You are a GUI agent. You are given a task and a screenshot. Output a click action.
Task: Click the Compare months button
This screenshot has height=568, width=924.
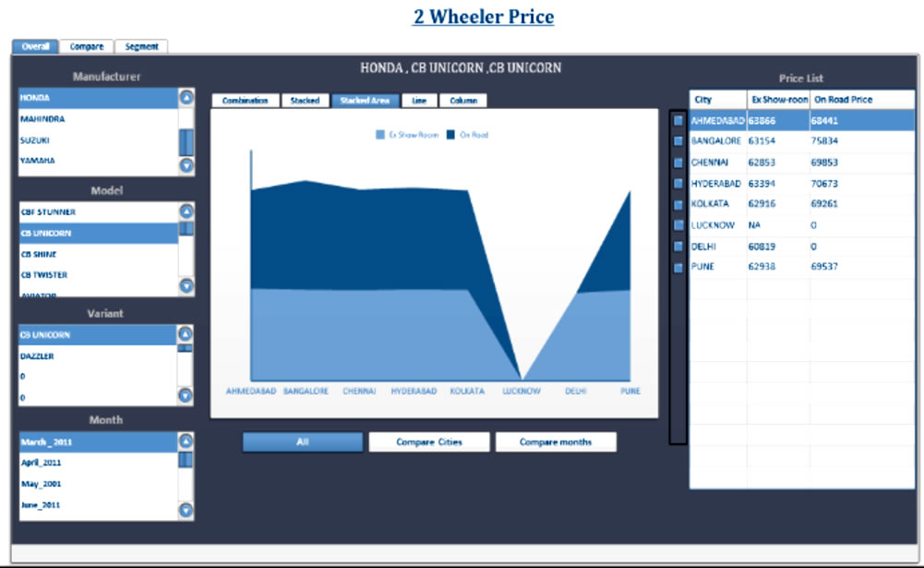tap(555, 442)
